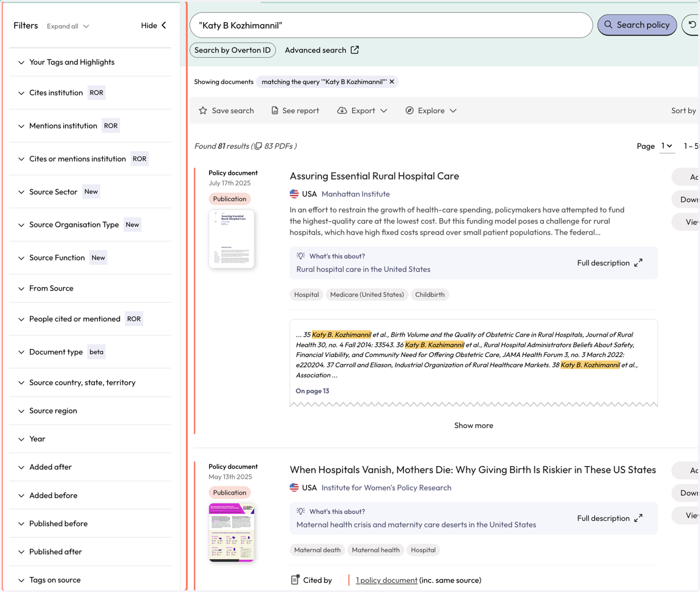Expand the Tags on source filter
The width and height of the screenshot is (700, 592).
[x=90, y=580]
